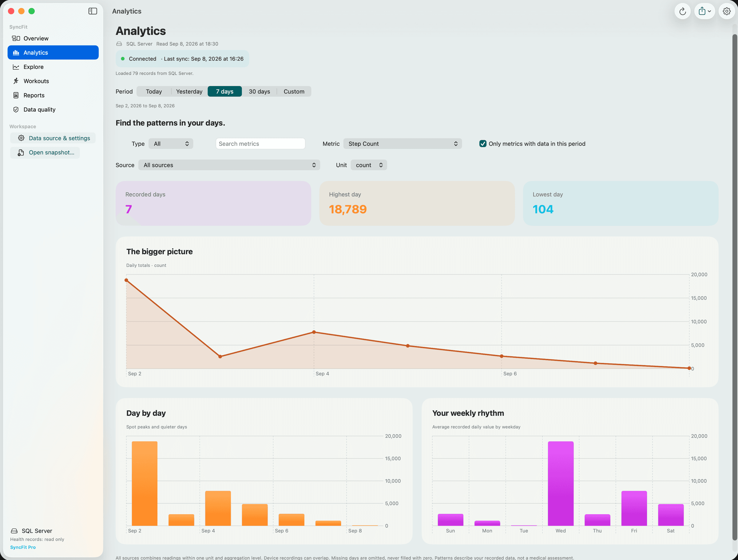Click the Open snapshot file icon
The width and height of the screenshot is (738, 560).
point(21,152)
